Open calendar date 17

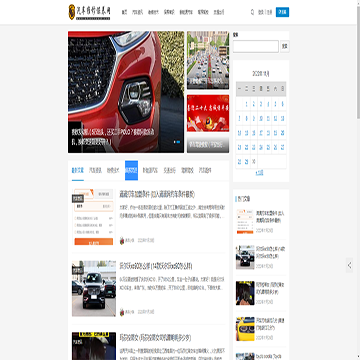click(261, 133)
